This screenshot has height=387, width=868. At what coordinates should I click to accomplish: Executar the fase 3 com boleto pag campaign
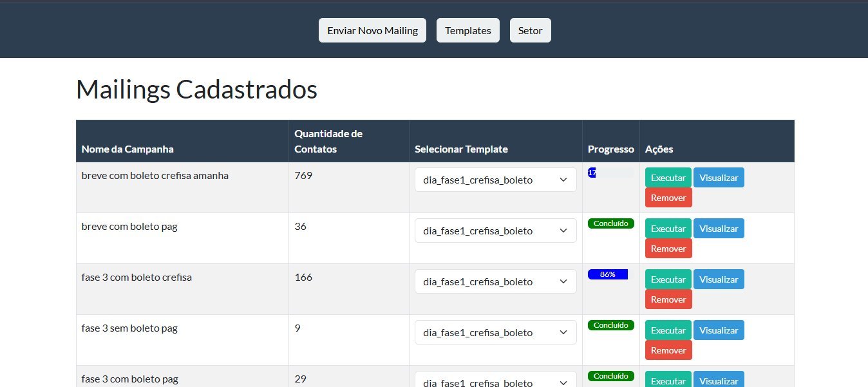click(x=668, y=381)
